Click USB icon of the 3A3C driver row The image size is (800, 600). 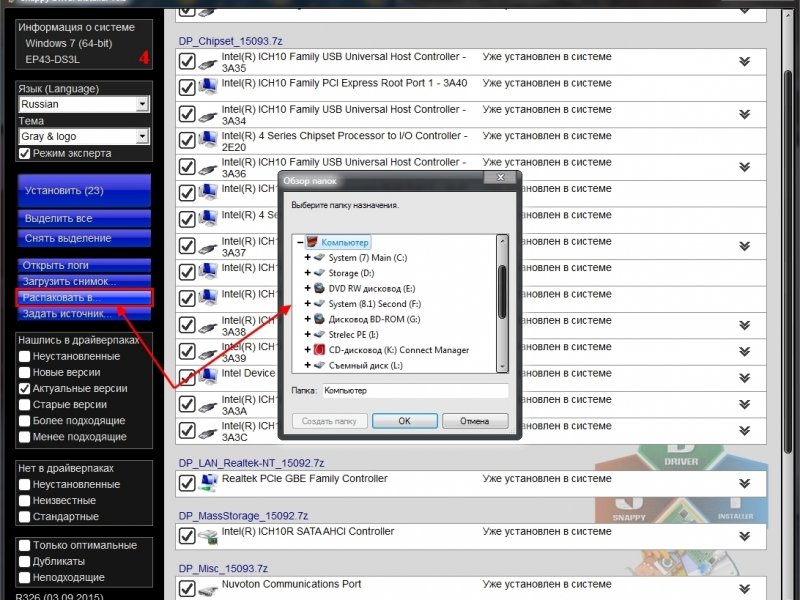point(208,433)
